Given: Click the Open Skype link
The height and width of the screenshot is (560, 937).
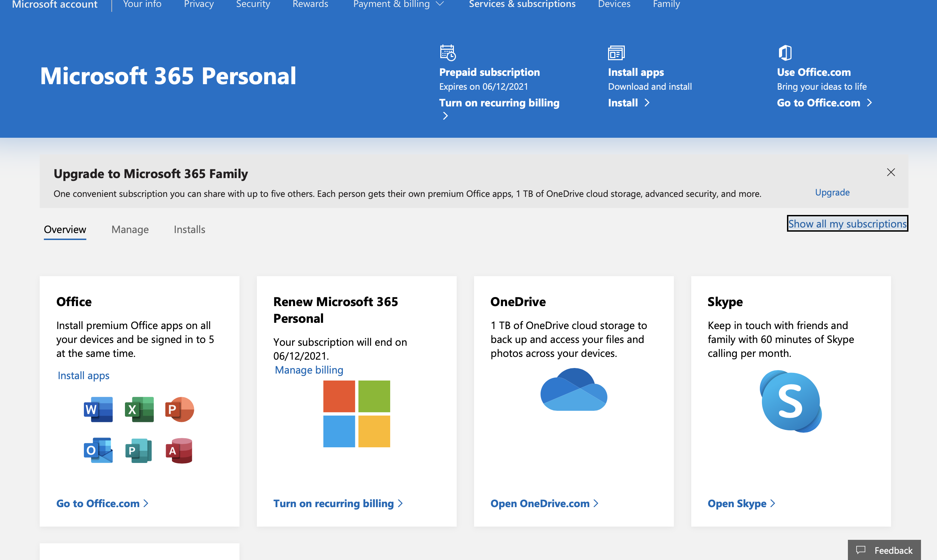Looking at the screenshot, I should [x=737, y=503].
